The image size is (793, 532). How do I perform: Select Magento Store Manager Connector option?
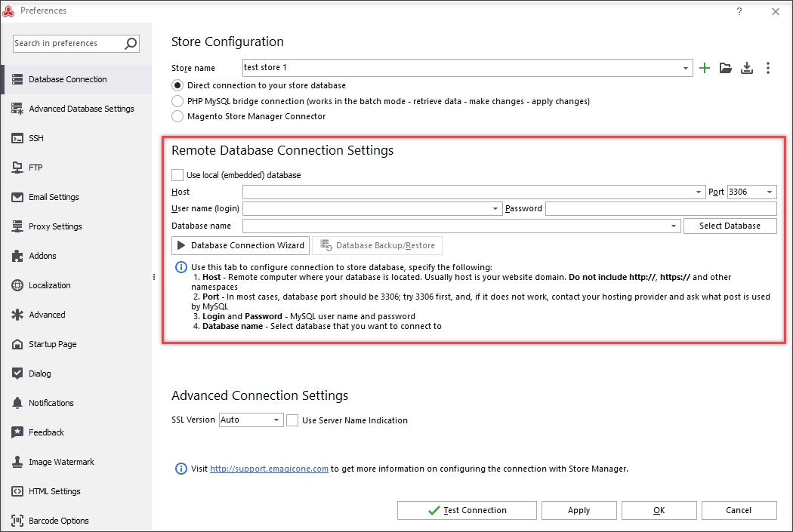(177, 116)
